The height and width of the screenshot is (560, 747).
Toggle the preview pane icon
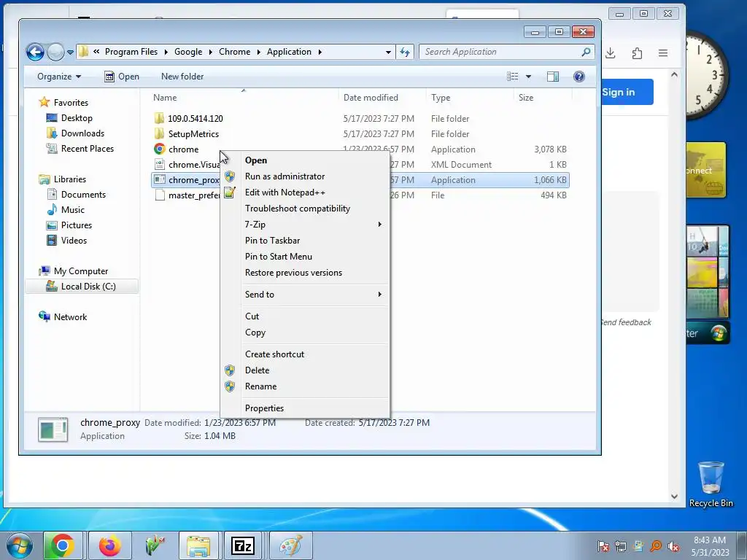(x=553, y=77)
